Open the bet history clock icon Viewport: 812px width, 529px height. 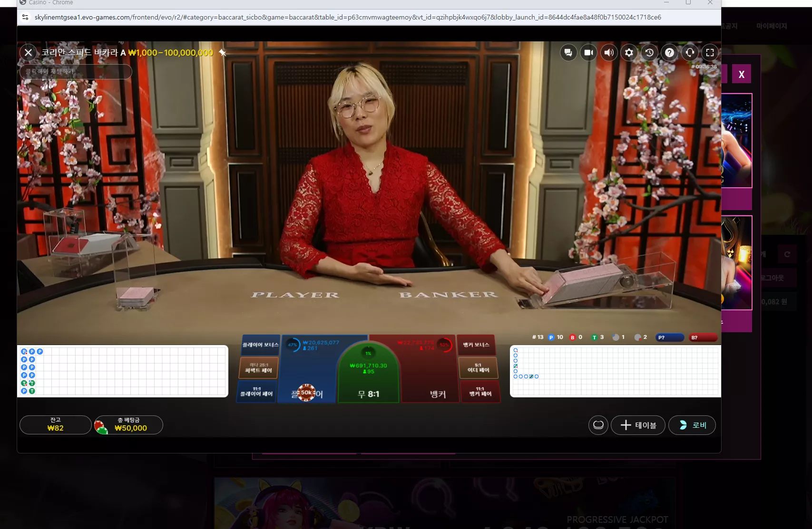tap(649, 53)
